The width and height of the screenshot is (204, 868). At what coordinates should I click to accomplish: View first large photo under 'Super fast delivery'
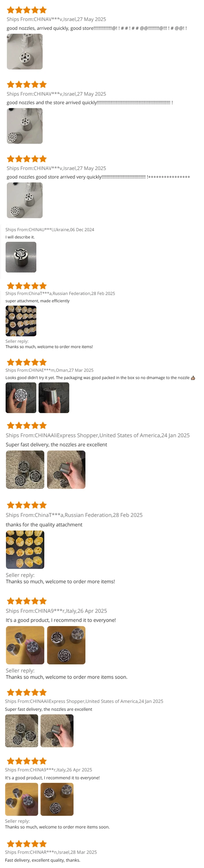[25, 470]
